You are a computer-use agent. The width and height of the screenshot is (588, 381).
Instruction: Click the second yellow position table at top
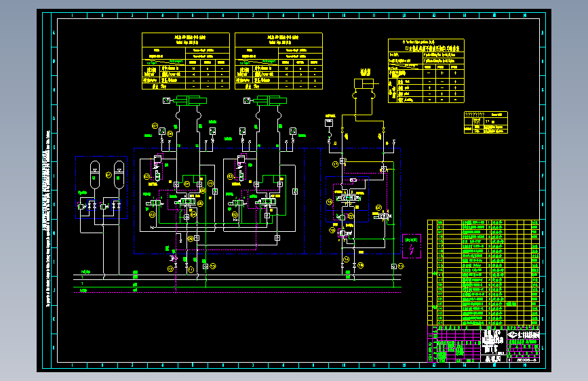point(279,61)
